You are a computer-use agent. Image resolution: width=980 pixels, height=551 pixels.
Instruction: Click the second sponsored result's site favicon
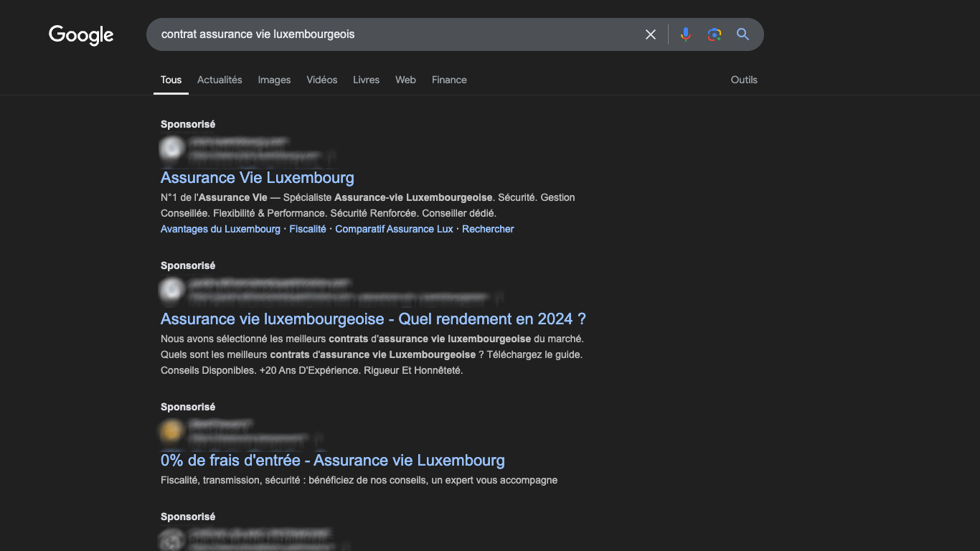coord(171,290)
